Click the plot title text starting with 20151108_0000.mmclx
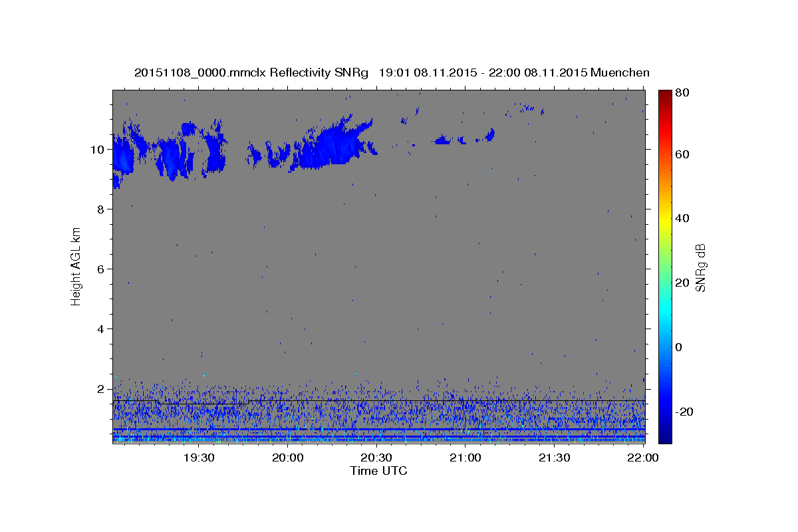The height and width of the screenshot is (532, 798). pyautogui.click(x=392, y=72)
